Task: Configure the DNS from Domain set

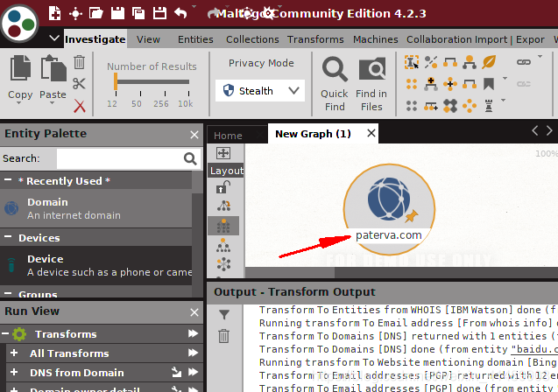Action: (x=177, y=372)
